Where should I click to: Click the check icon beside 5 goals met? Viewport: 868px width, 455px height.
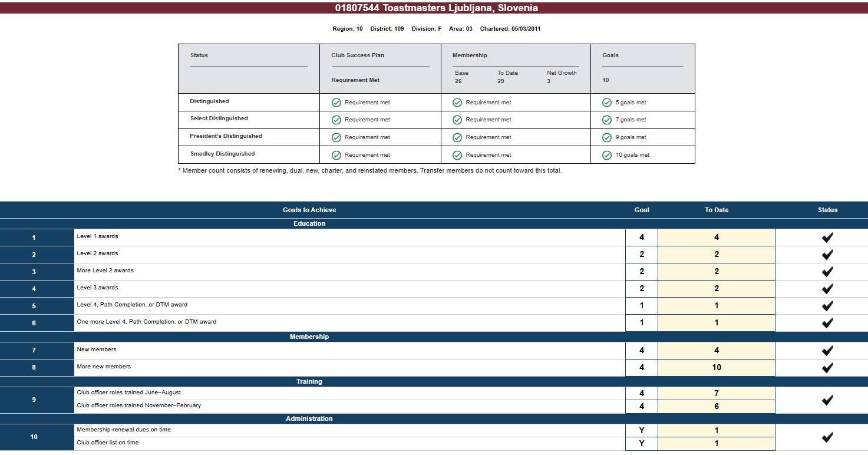pyautogui.click(x=607, y=103)
